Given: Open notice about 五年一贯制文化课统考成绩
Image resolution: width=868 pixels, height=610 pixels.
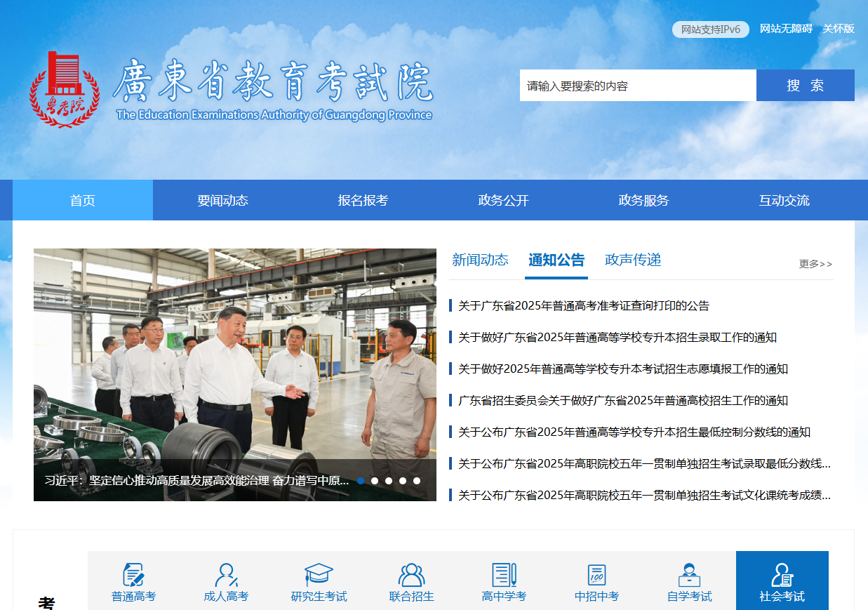Looking at the screenshot, I should [645, 496].
